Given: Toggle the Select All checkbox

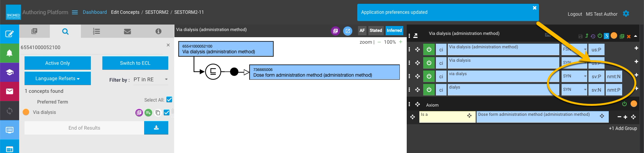Looking at the screenshot, I should [x=169, y=100].
